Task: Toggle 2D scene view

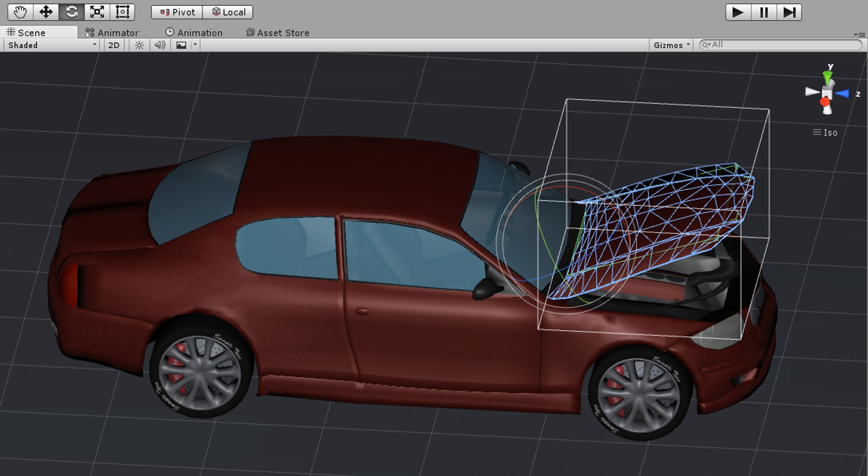Action: tap(114, 45)
